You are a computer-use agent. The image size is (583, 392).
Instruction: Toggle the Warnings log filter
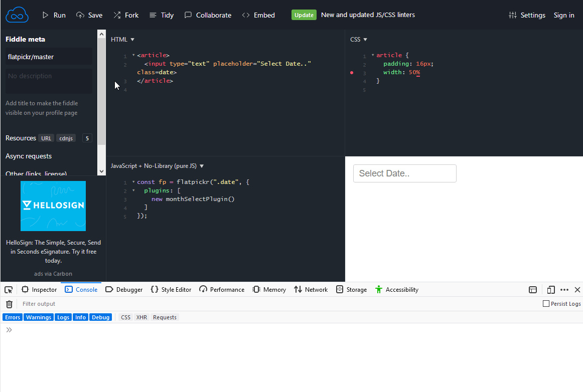pyautogui.click(x=38, y=317)
